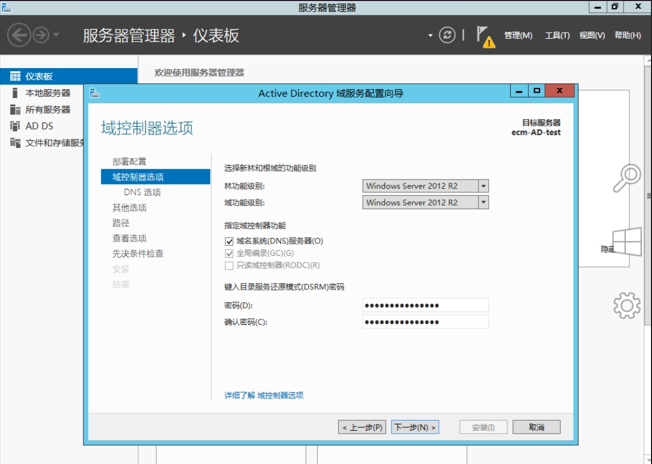Go to 部署配置 wizard step
The image size is (652, 464).
click(129, 161)
